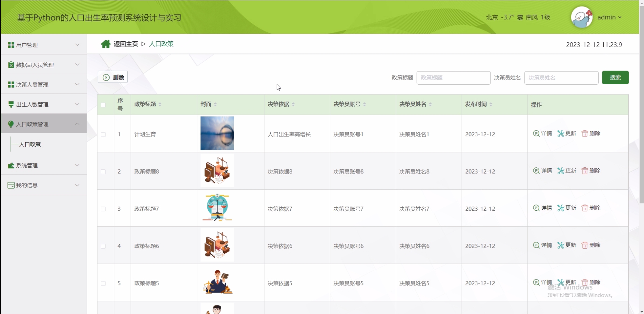Check the box for row 政策标题5
644x314 pixels.
pyautogui.click(x=103, y=283)
